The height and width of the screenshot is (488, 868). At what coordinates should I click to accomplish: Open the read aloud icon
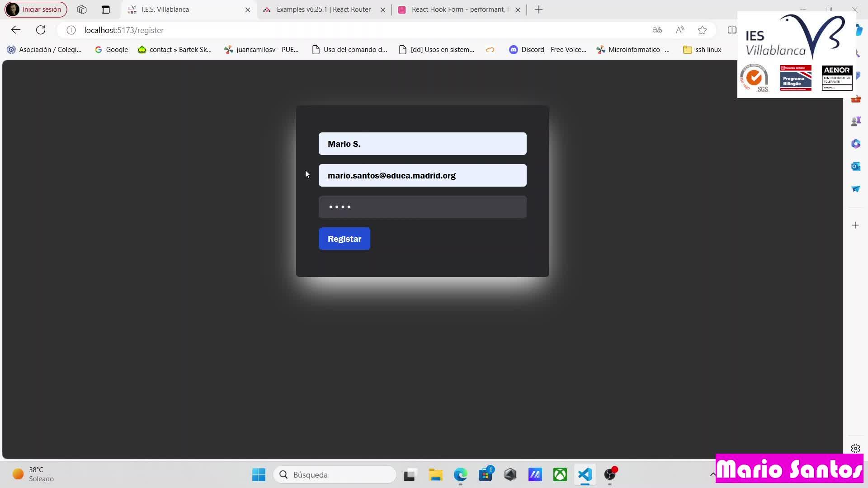tap(680, 30)
